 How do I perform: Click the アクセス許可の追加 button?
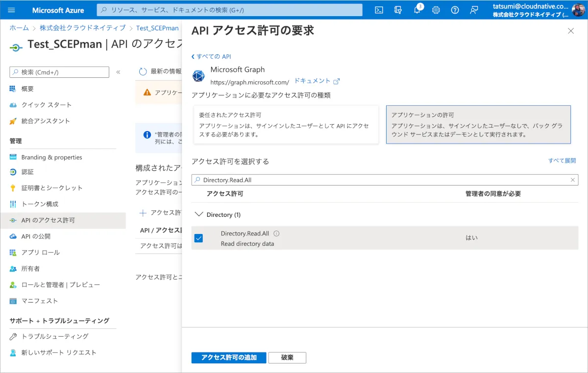pyautogui.click(x=228, y=358)
